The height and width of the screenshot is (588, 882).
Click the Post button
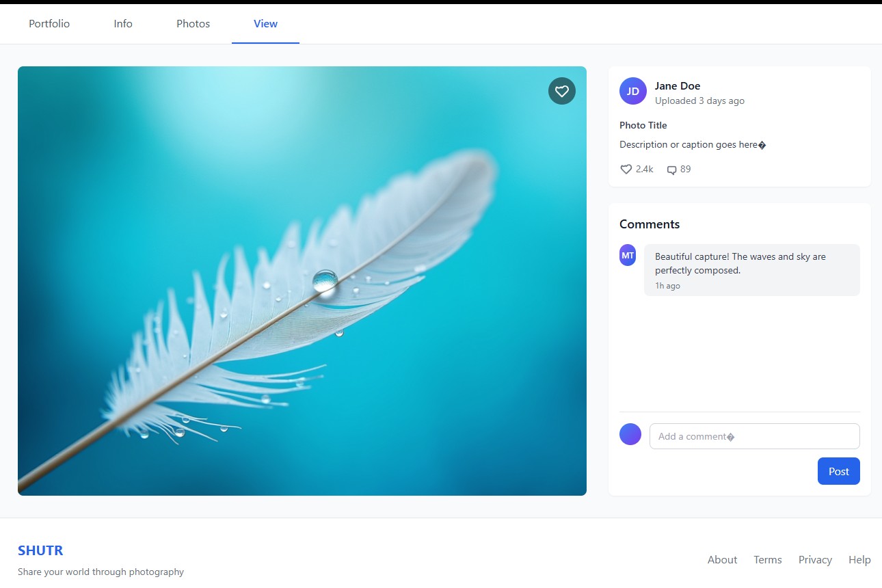click(x=839, y=471)
